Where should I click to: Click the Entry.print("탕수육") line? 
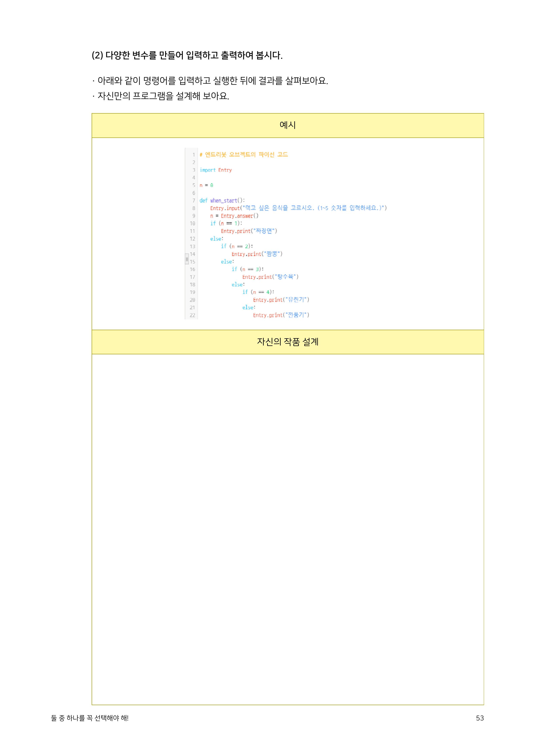click(x=270, y=277)
